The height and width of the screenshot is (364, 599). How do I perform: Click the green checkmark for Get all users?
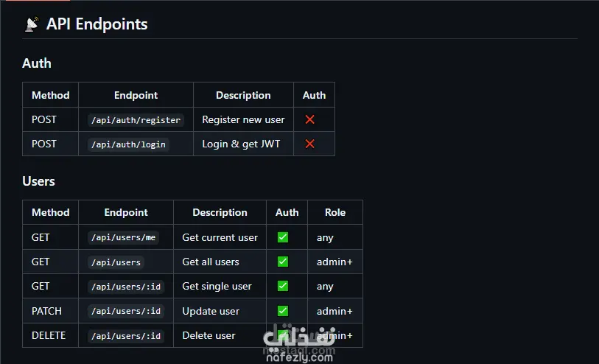[x=283, y=262]
